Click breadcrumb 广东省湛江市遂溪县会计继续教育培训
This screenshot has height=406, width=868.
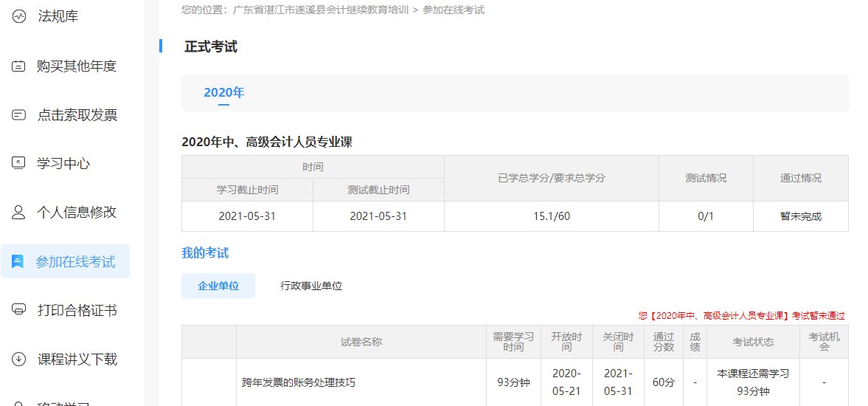(320, 10)
